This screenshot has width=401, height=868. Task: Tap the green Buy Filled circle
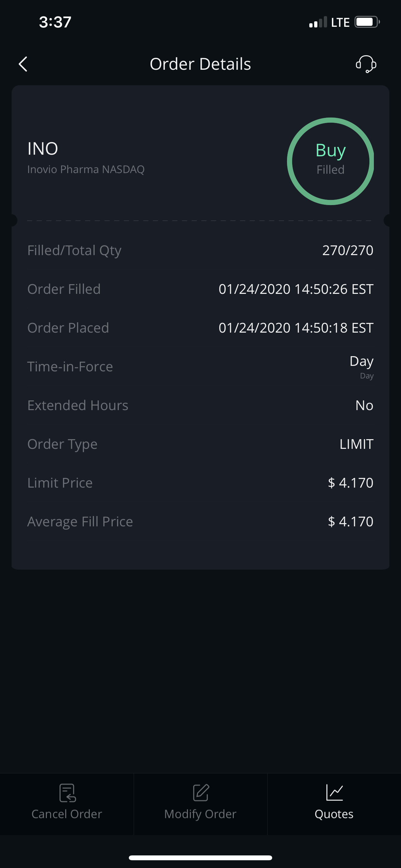pyautogui.click(x=330, y=161)
